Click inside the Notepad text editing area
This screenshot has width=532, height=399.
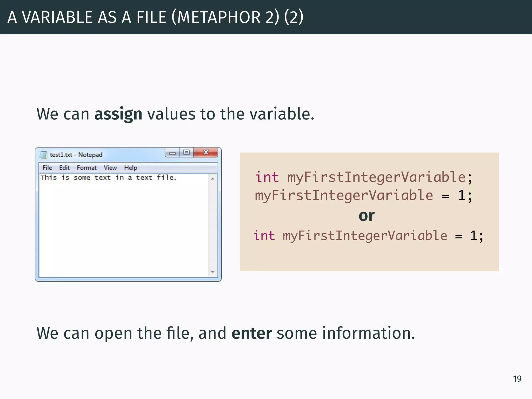point(124,225)
